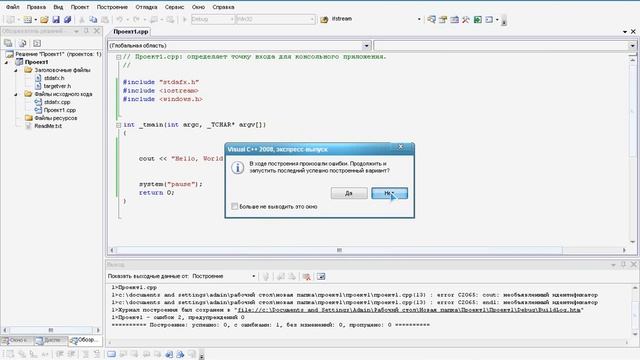Screen dimensions: 640x360
Task: Open Solution Explorer via the right-hand toolbar icon
Action: tap(431, 19)
